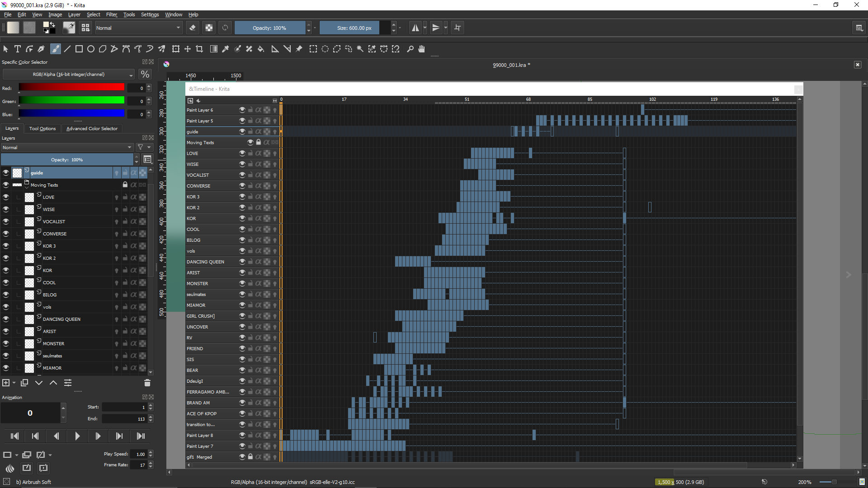
Task: Toggle timeline visibility of DANCING QUEEN layer
Action: [242, 262]
